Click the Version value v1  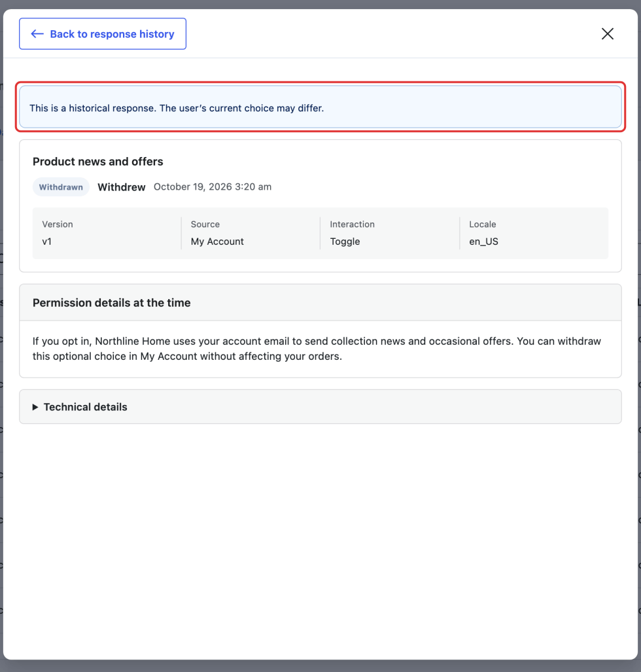click(46, 241)
